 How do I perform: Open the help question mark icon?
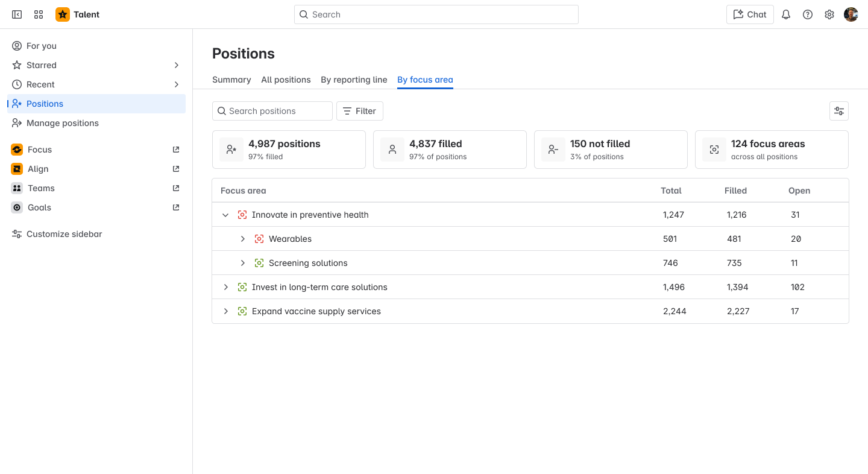(808, 14)
